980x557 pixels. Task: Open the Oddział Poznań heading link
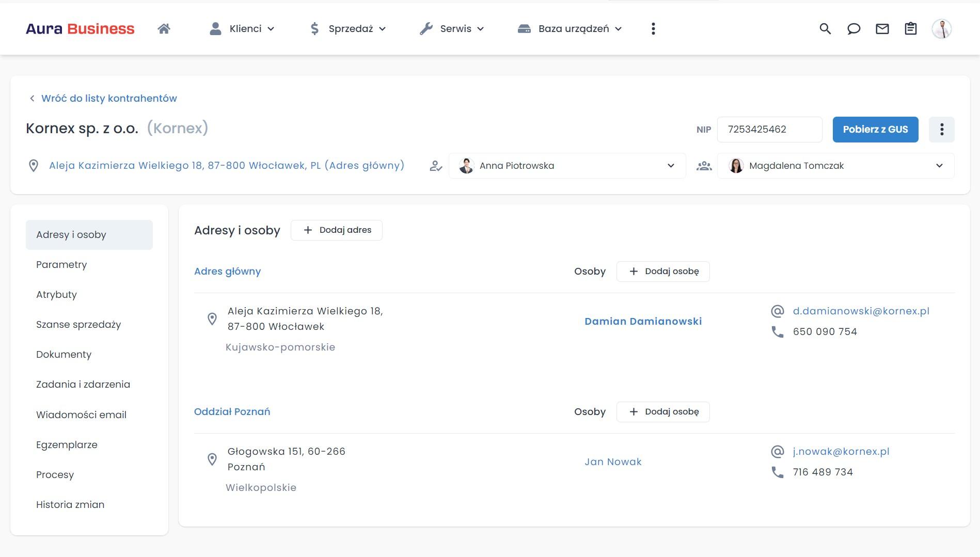click(232, 411)
